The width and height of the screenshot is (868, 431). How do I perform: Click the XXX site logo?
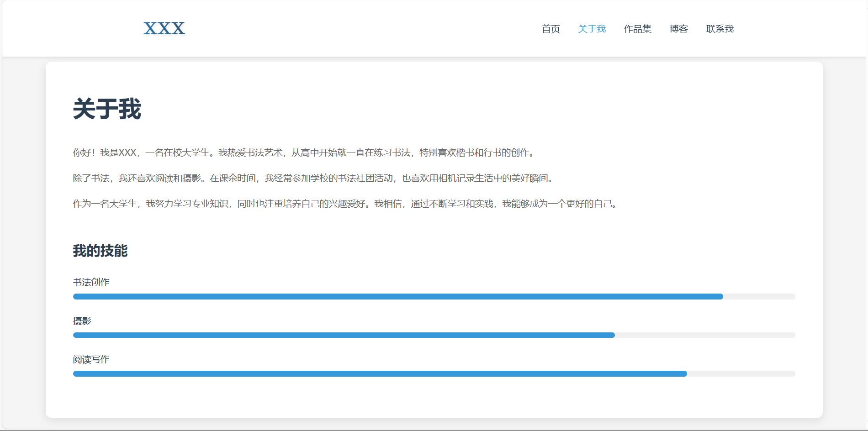click(164, 28)
